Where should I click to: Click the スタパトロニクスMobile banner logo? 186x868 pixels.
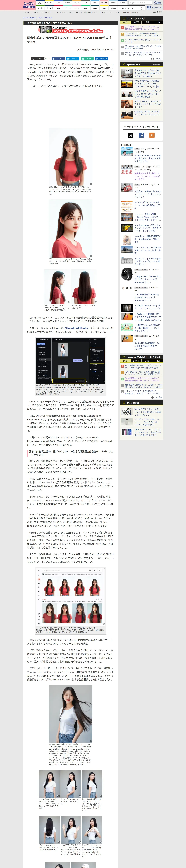[70, 30]
